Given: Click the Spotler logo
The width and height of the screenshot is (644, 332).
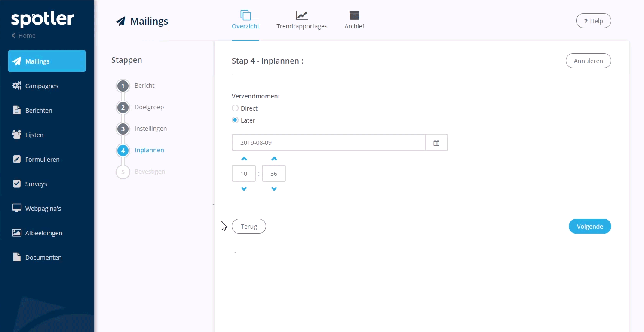Looking at the screenshot, I should tap(43, 20).
